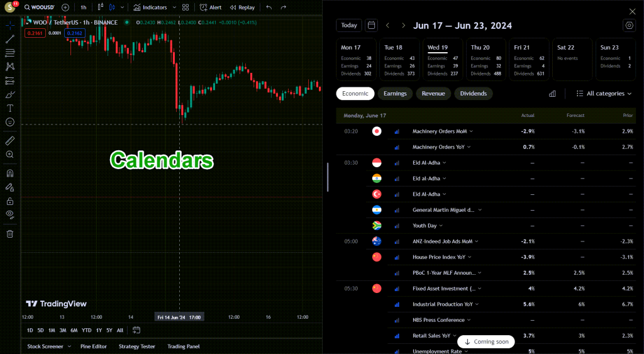Activate the zoom in tool

pos(10,155)
